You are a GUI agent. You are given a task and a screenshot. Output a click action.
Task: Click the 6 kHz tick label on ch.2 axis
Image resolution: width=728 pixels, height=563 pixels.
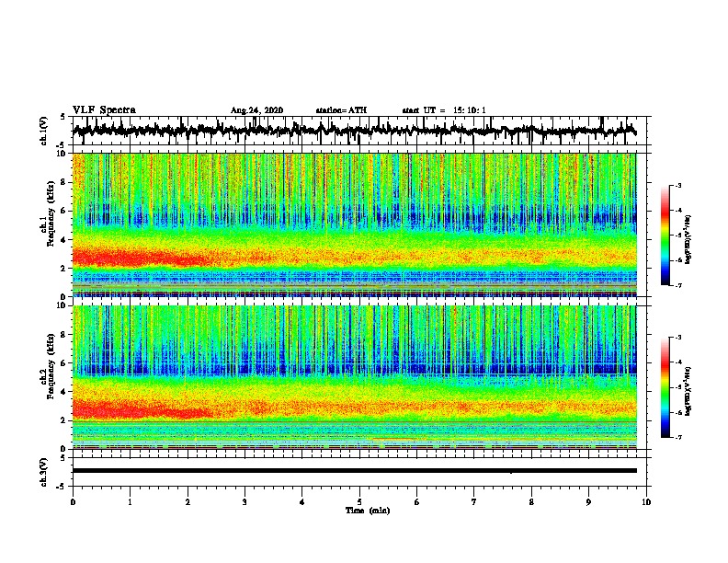pos(64,363)
